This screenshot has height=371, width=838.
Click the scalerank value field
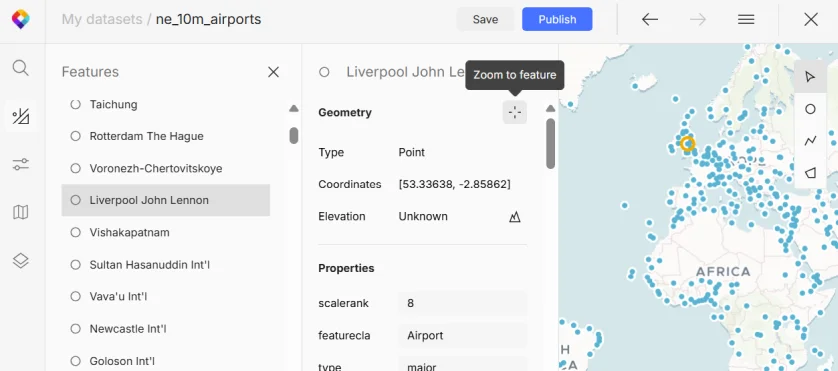462,303
